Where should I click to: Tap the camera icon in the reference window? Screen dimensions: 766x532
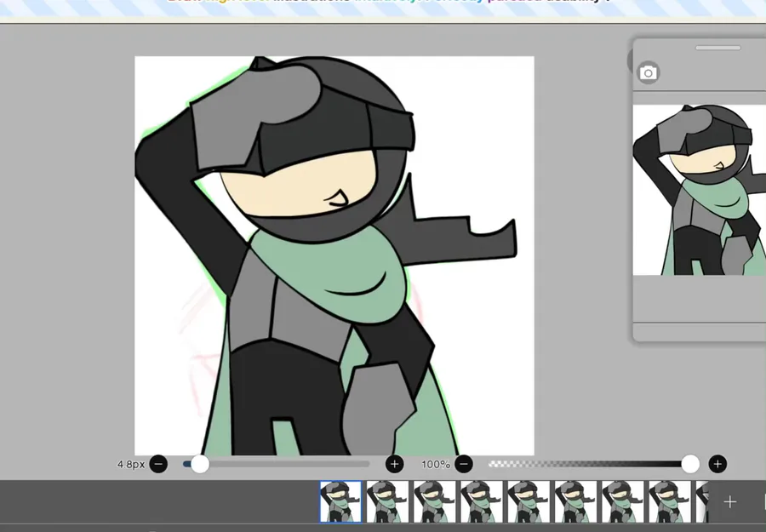pyautogui.click(x=649, y=73)
